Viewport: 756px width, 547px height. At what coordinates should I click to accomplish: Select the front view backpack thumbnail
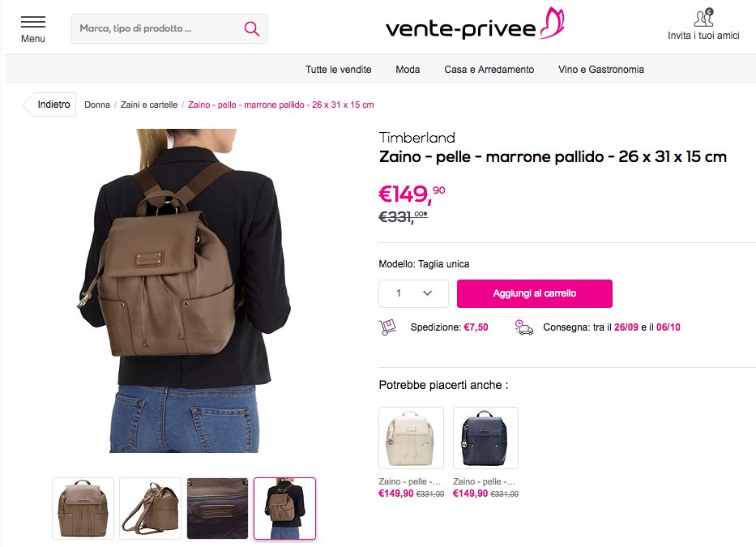coord(83,508)
